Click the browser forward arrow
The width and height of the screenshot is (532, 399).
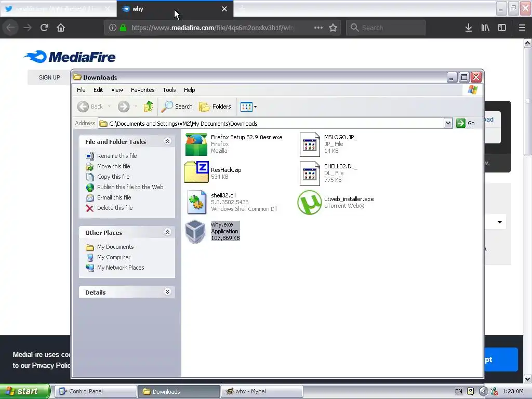(x=28, y=28)
